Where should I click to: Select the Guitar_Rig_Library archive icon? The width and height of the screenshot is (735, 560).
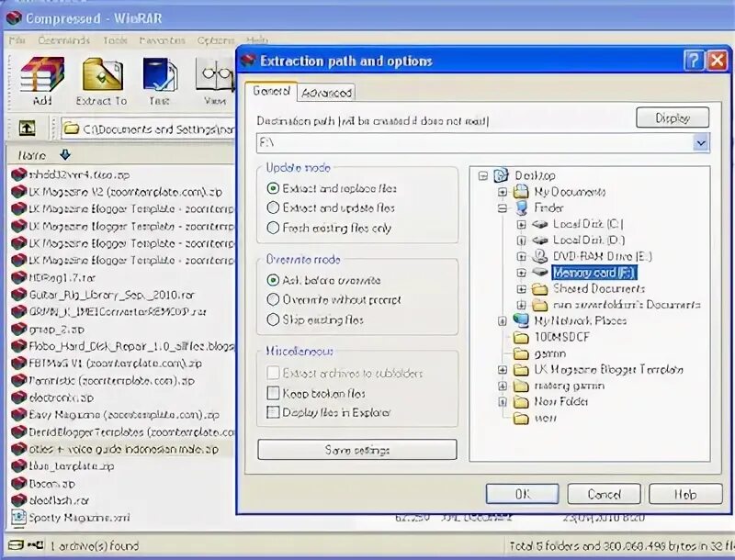click(x=18, y=295)
